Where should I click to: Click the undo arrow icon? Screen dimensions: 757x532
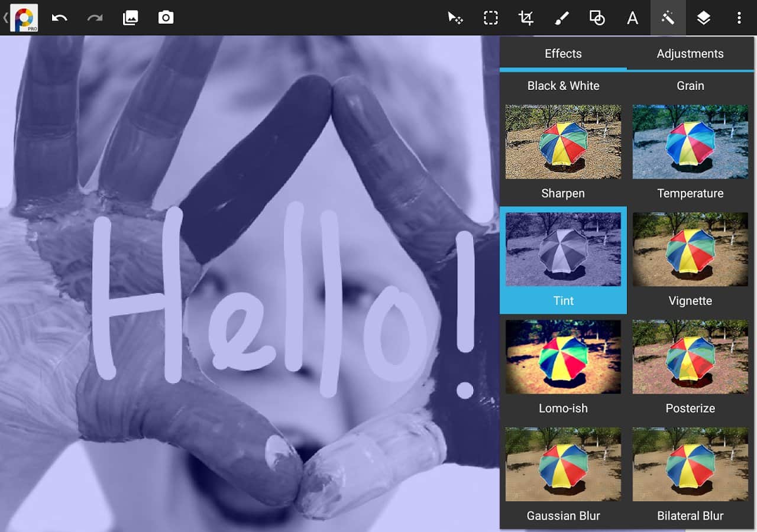point(59,18)
